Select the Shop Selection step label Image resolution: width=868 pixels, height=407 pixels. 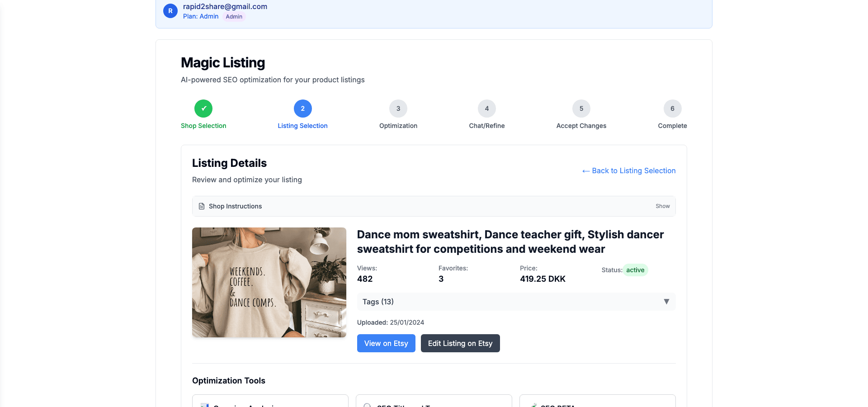tap(203, 126)
